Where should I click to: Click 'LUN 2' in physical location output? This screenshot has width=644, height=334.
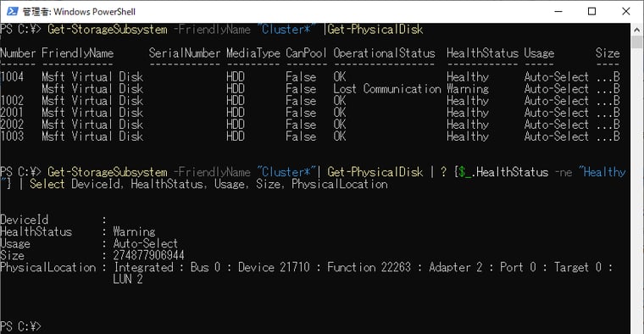(x=128, y=279)
